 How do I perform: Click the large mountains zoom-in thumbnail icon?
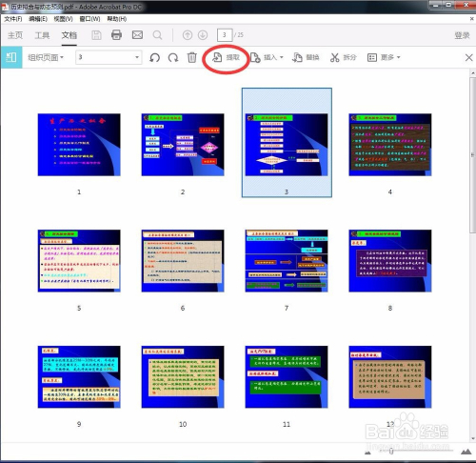click(466, 452)
